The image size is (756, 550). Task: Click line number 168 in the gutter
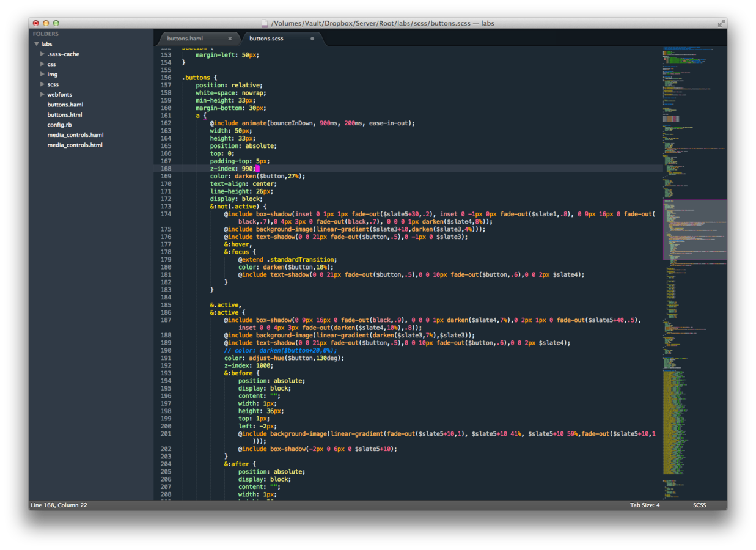click(x=166, y=169)
